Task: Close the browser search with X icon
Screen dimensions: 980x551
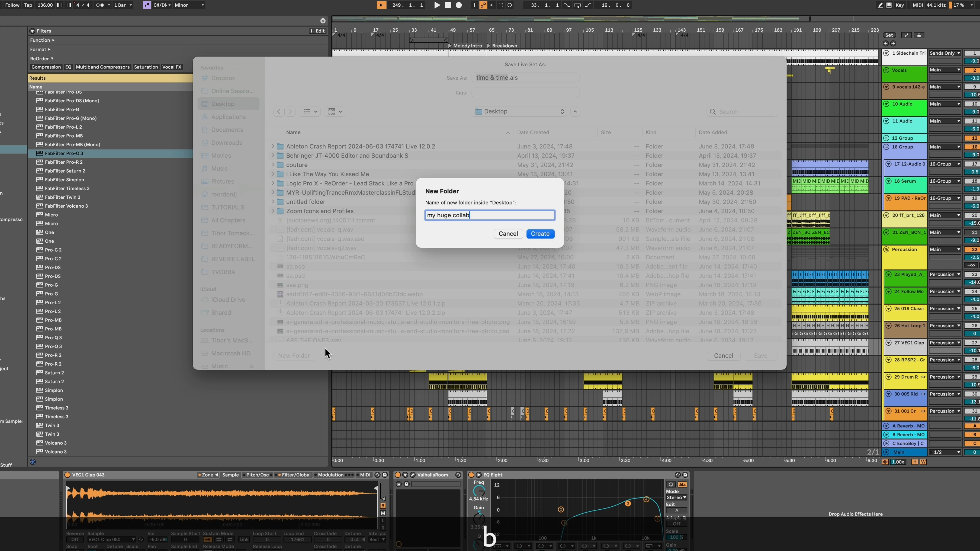Action: point(323,20)
